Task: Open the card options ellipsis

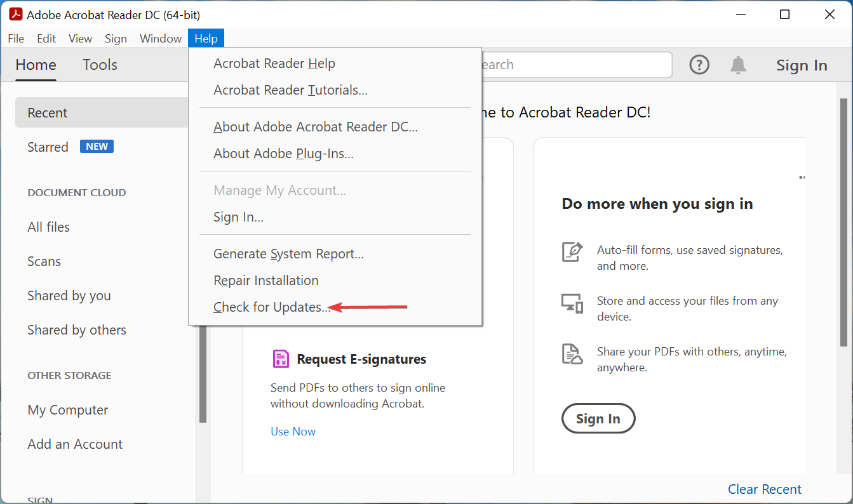Action: (802, 178)
